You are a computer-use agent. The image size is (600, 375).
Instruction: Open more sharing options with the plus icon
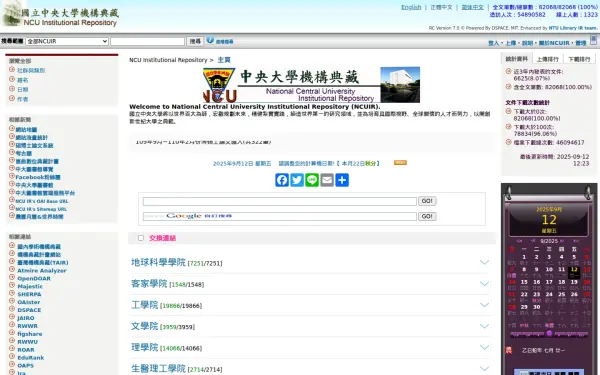[342, 180]
